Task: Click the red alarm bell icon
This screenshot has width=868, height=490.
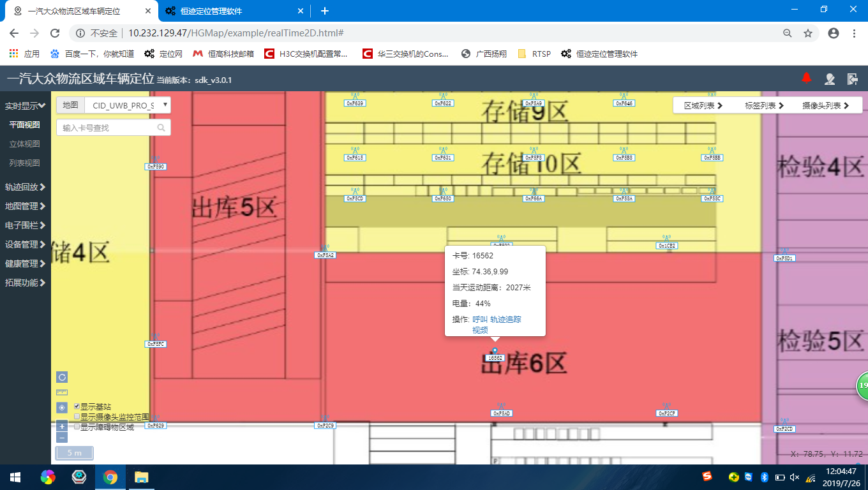Action: pyautogui.click(x=806, y=78)
